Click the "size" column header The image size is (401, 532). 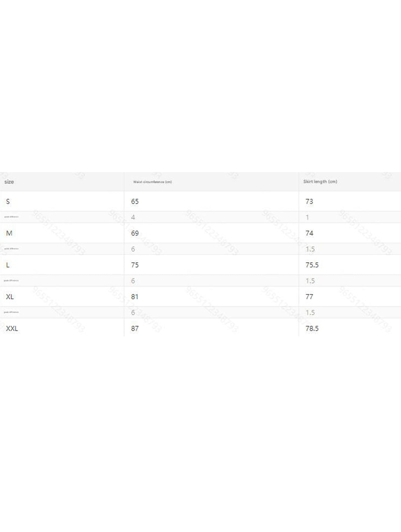(x=9, y=182)
